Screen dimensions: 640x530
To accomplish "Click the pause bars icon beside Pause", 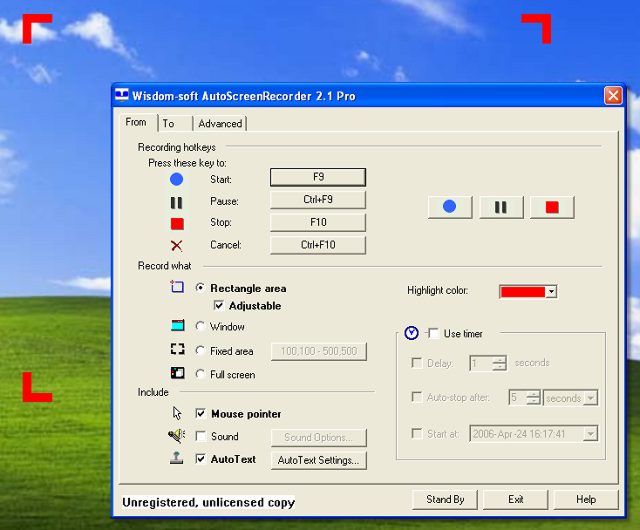I will coord(176,203).
